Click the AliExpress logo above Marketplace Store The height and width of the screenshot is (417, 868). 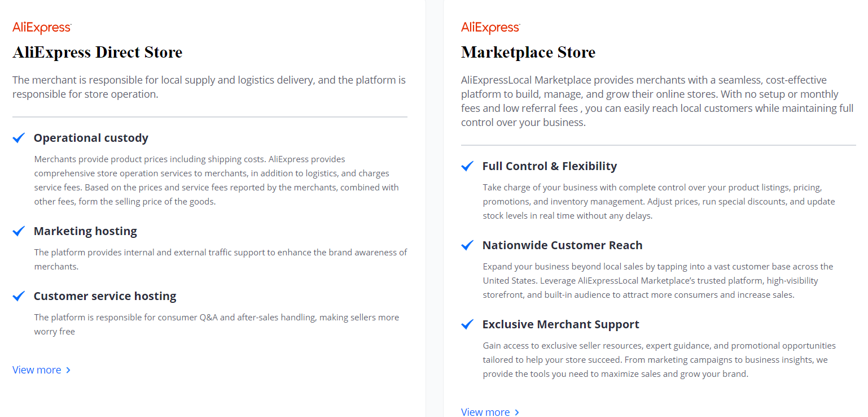(490, 27)
